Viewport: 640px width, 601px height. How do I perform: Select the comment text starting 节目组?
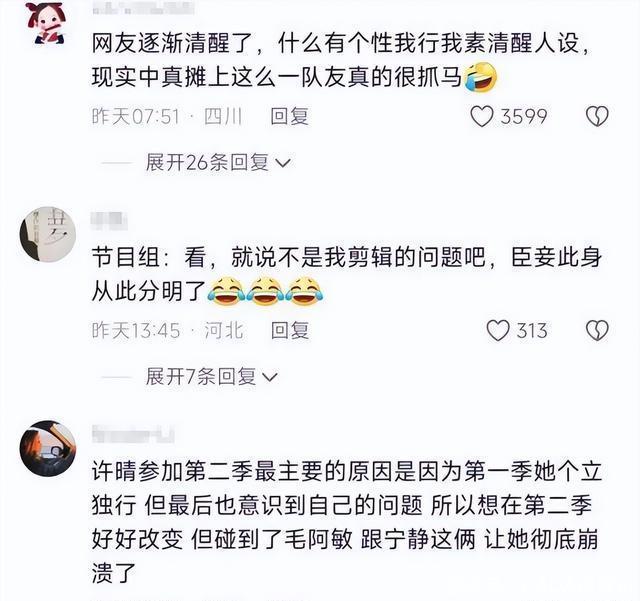(x=347, y=274)
